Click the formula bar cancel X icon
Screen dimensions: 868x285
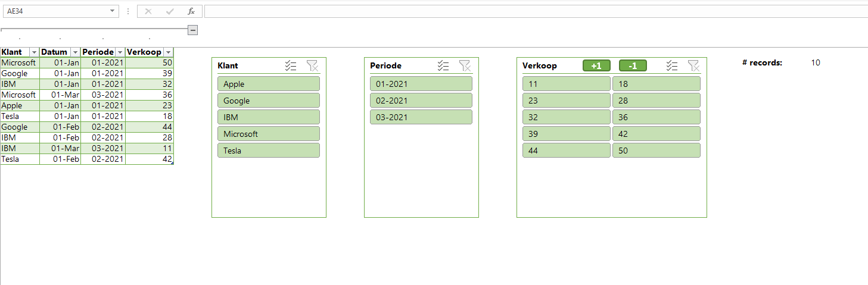pos(148,11)
